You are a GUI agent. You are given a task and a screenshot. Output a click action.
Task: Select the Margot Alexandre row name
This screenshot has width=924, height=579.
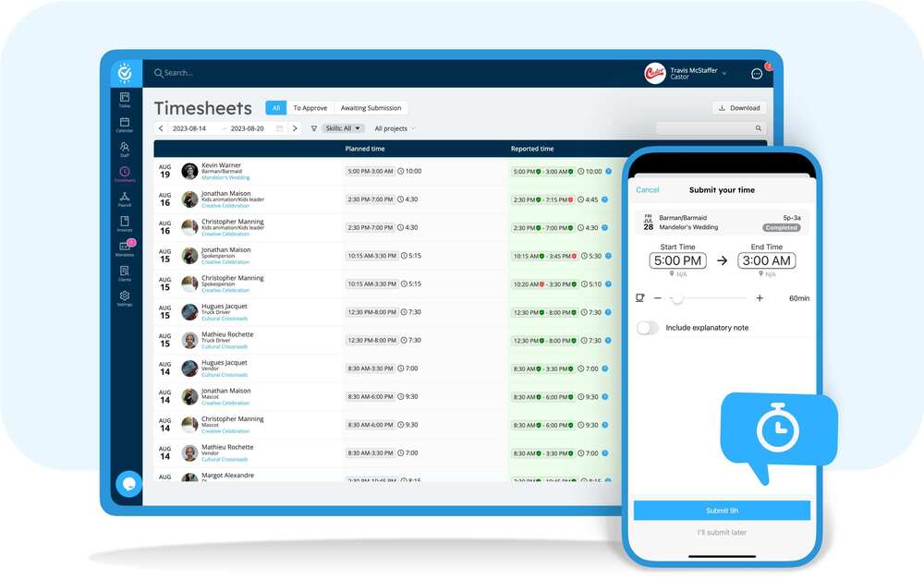click(x=228, y=476)
